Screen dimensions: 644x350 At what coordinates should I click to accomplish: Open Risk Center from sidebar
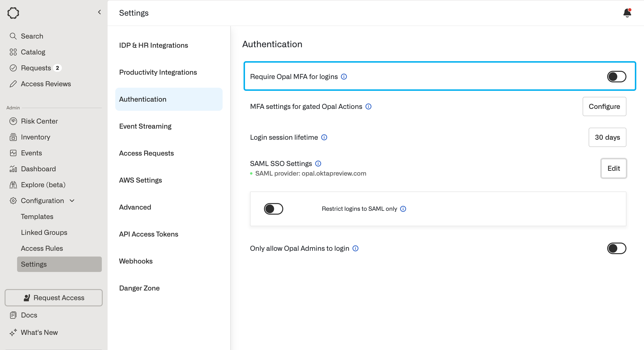pos(39,121)
